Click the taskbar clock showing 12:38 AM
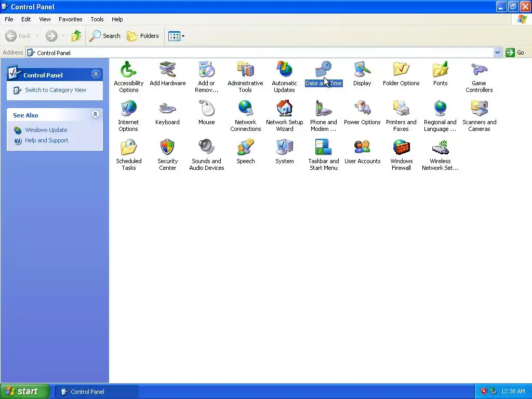 tap(513, 392)
